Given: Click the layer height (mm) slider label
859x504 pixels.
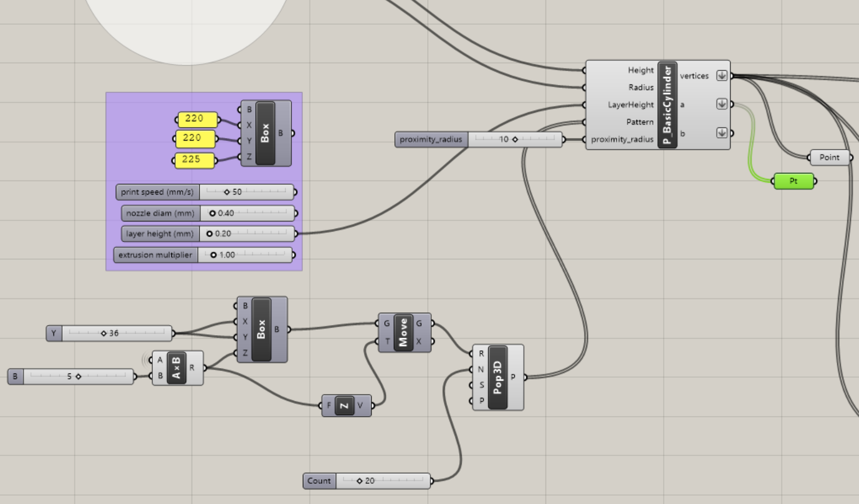Looking at the screenshot, I should 160,234.
